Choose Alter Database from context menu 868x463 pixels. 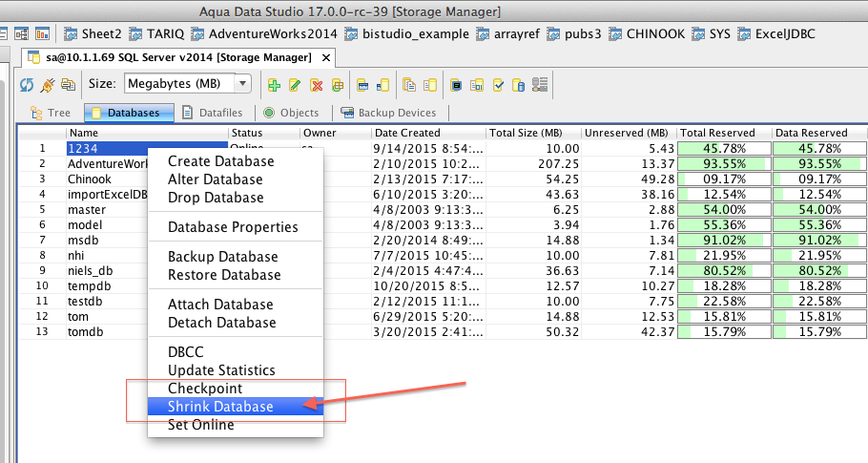tap(236, 179)
